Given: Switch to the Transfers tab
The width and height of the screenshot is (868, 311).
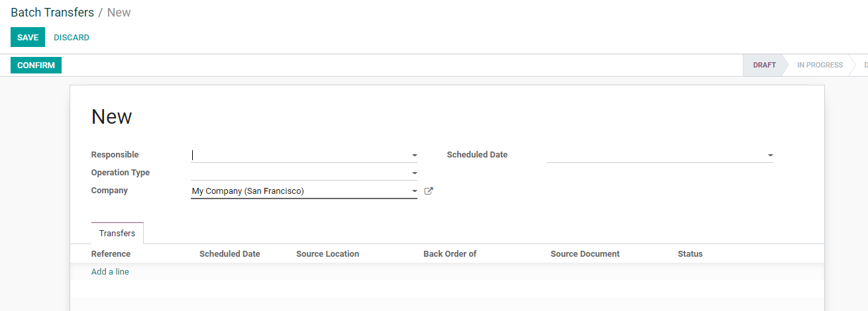Looking at the screenshot, I should pyautogui.click(x=117, y=234).
